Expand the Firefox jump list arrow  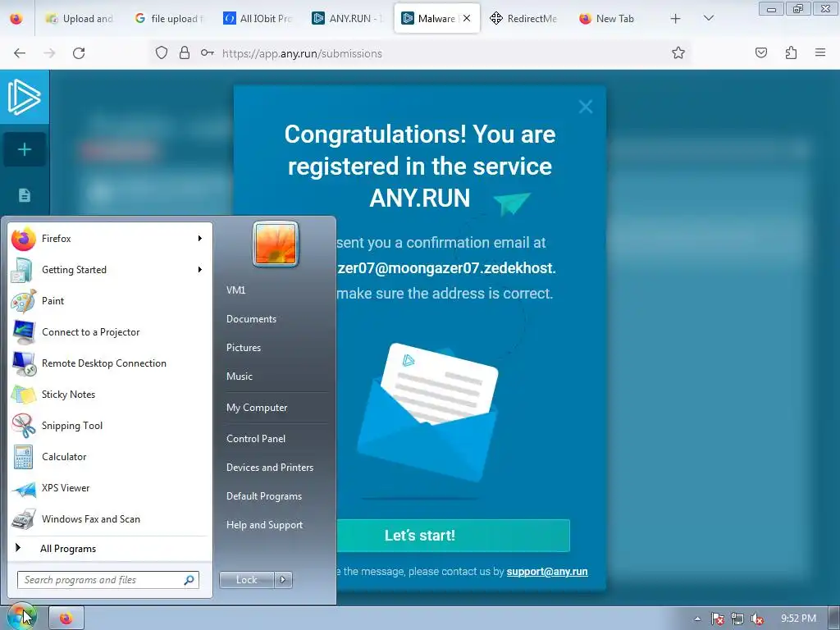200,239
